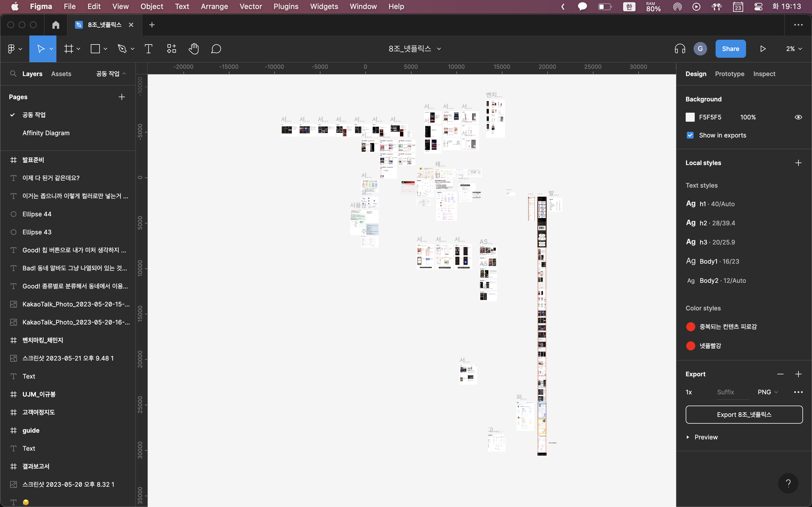This screenshot has width=812, height=507.
Task: Click the Export 8조_넷플릭스 button
Action: (744, 415)
